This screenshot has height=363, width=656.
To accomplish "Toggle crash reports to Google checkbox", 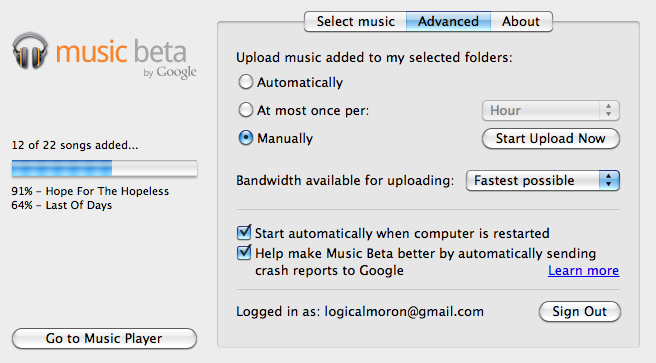I will pos(244,253).
